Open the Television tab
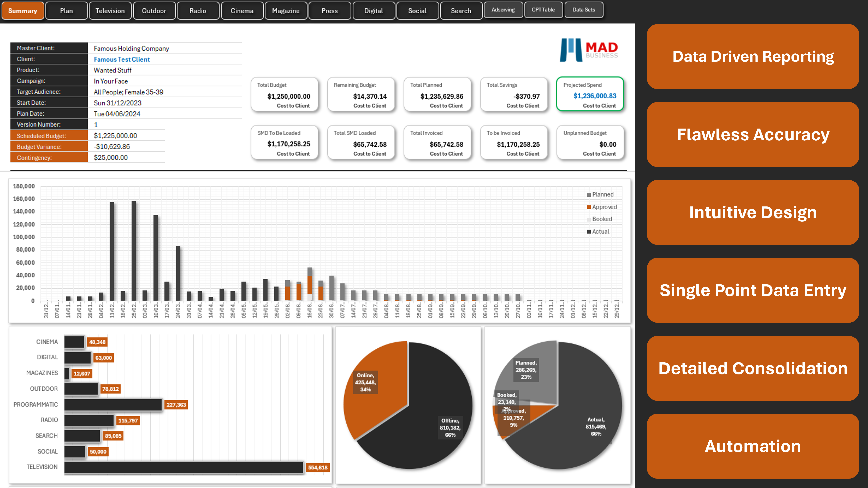868x488 pixels. [x=110, y=11]
